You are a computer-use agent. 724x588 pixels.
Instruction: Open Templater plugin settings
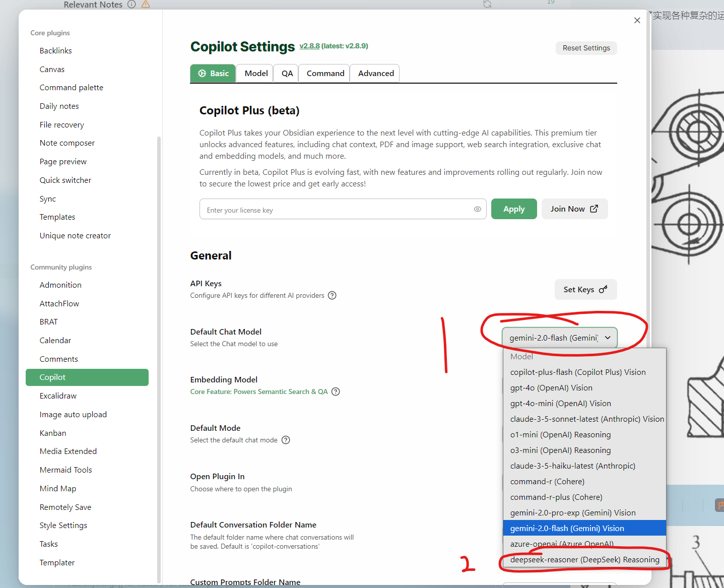click(87, 563)
